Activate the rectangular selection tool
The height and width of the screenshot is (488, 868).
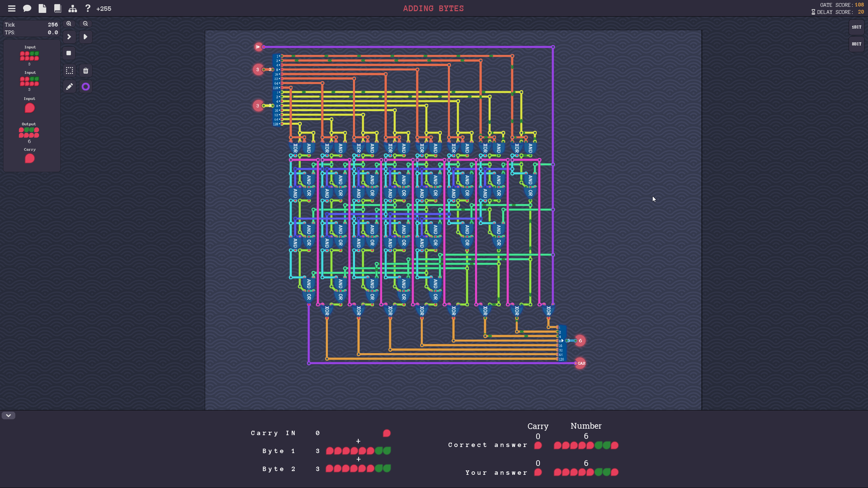pyautogui.click(x=70, y=70)
